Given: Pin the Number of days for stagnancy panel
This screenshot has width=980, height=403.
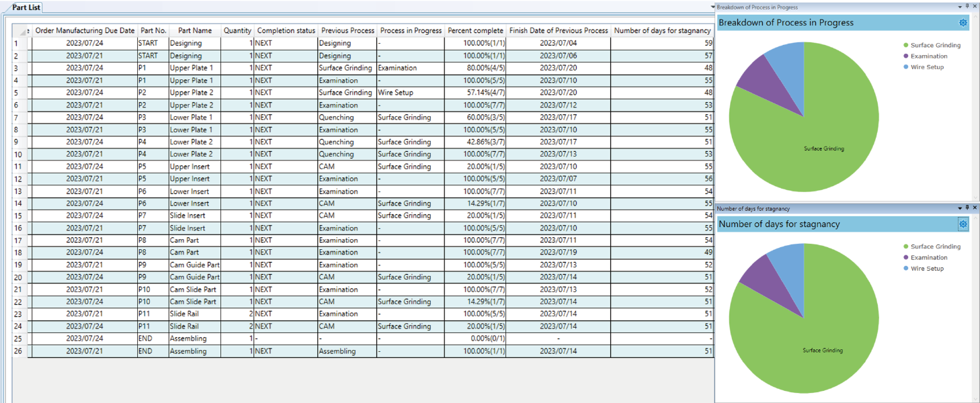Looking at the screenshot, I should click(967, 208).
